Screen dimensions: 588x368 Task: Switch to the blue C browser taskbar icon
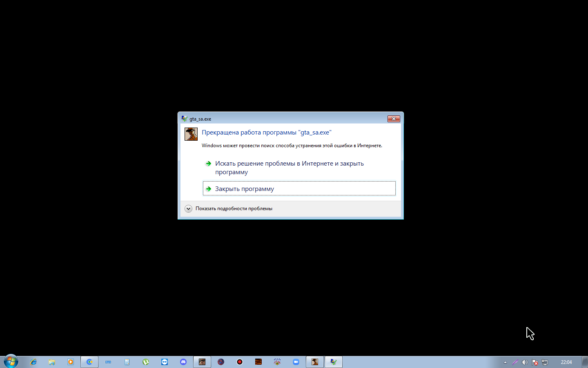pos(89,362)
